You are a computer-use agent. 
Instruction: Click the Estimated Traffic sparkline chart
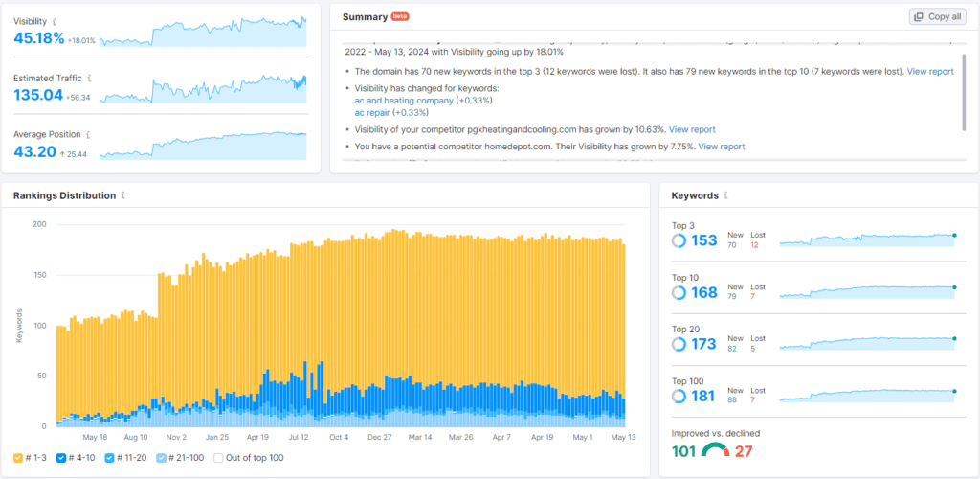203,88
